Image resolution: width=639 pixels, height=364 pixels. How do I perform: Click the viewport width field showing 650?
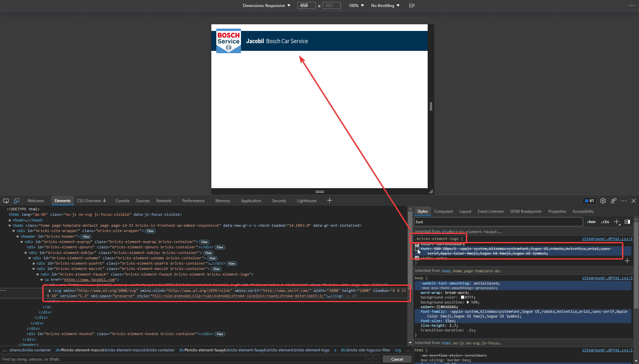[307, 5]
